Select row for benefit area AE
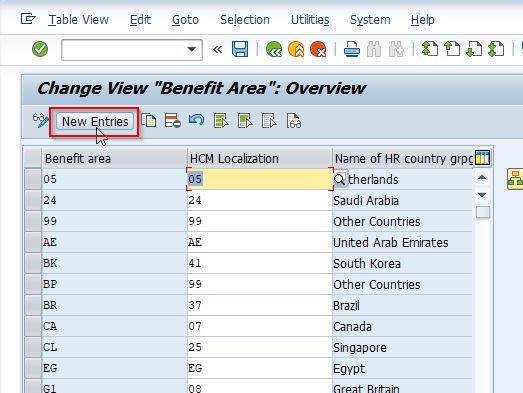The image size is (523, 393). pyautogui.click(x=33, y=242)
